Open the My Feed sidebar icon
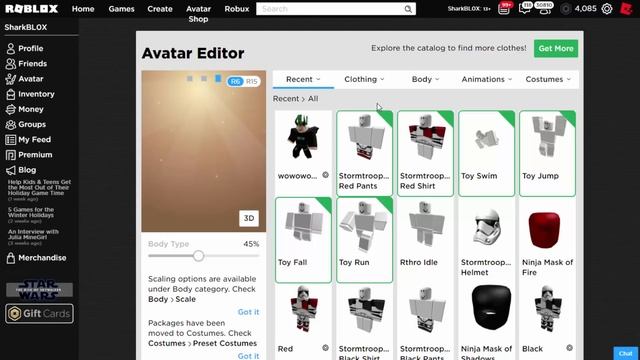The height and width of the screenshot is (360, 640). coord(11,140)
